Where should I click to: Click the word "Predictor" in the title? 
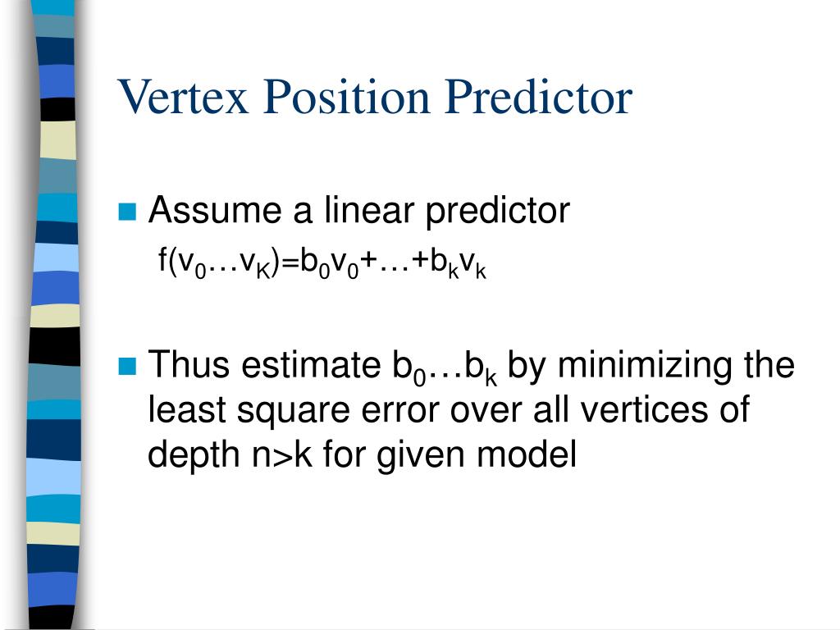point(538,97)
